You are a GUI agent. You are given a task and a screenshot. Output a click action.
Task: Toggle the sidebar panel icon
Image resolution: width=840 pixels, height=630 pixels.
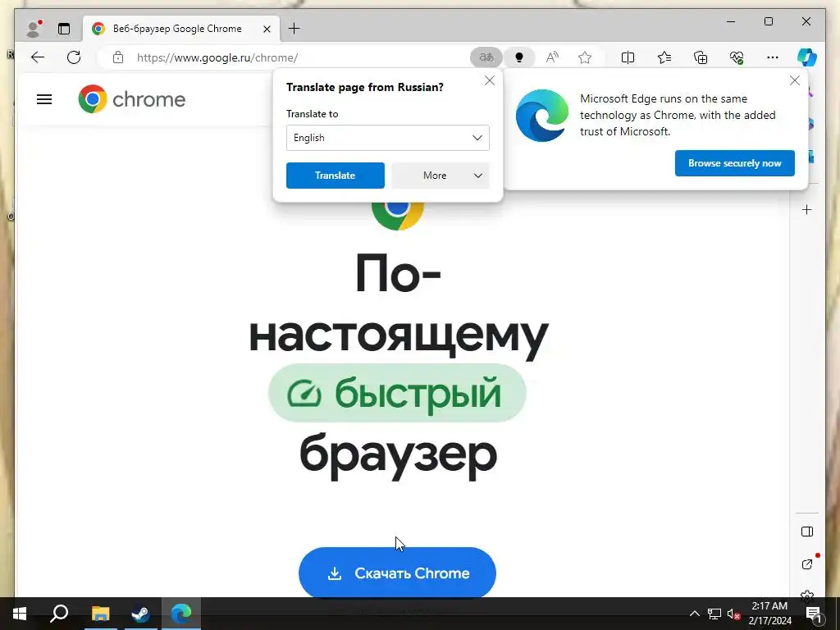(x=807, y=532)
